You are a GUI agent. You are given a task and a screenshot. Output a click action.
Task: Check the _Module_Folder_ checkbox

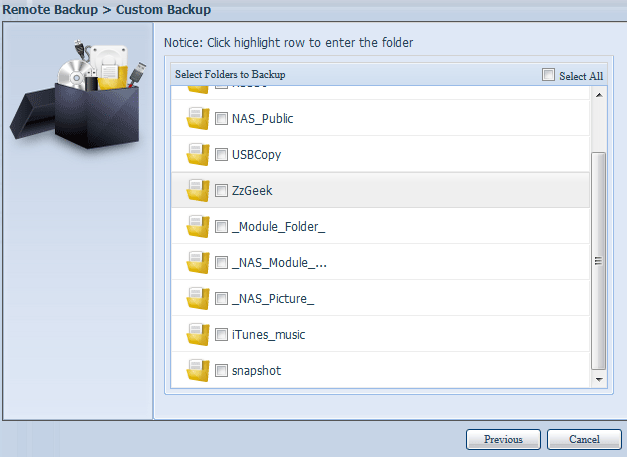(221, 227)
